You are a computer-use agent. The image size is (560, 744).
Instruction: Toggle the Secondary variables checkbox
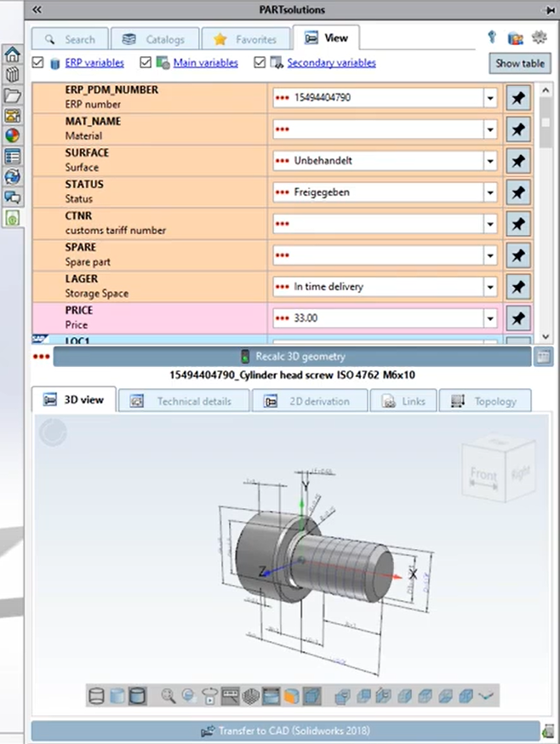260,62
